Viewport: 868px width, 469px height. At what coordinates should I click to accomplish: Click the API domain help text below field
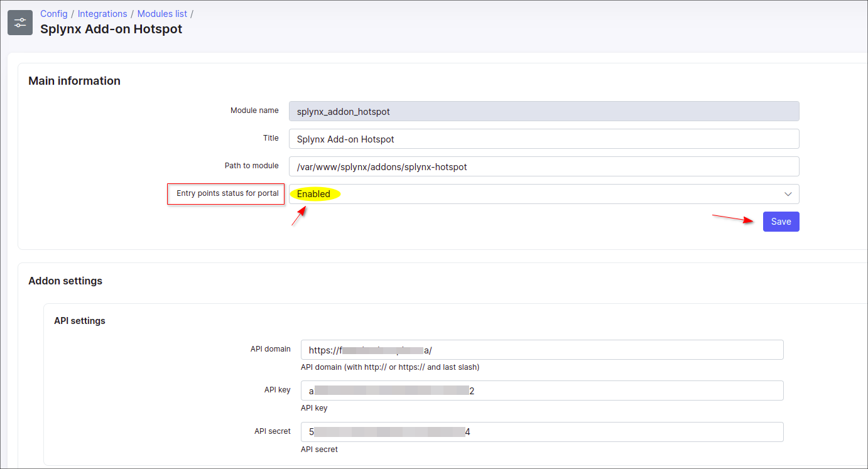390,367
